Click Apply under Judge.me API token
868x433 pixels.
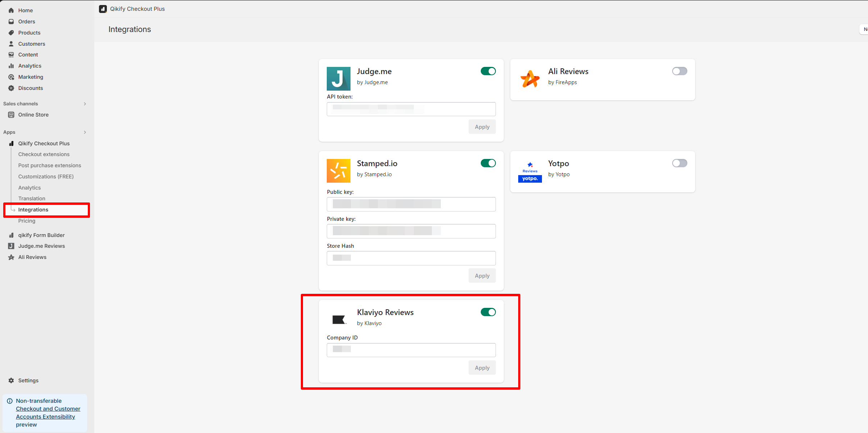(x=482, y=127)
